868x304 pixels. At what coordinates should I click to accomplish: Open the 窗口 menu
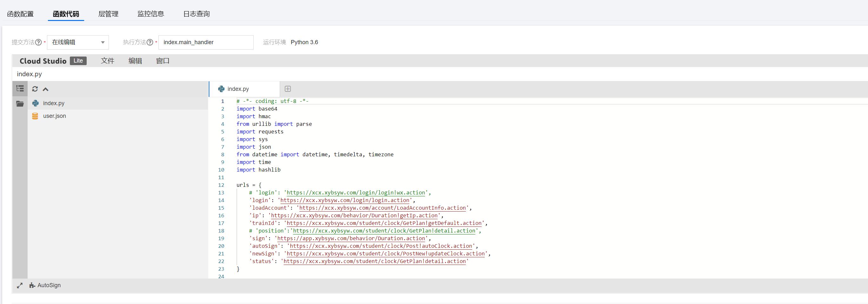163,61
